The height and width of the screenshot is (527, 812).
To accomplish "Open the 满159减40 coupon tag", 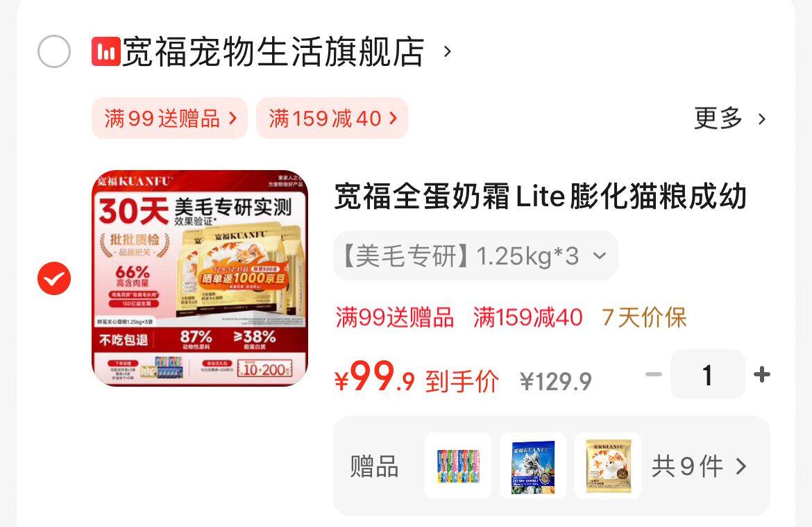I will (x=332, y=118).
